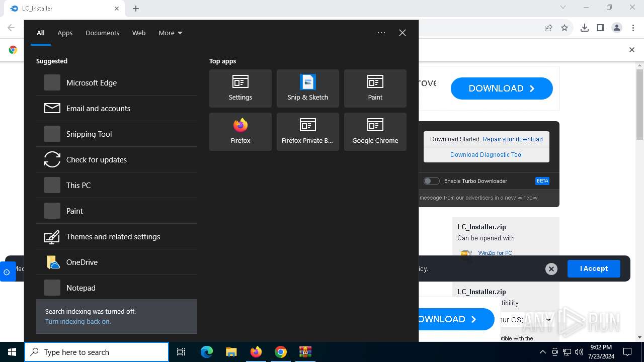Screen dimensions: 644x362
Task: Open the network icon in the tray
Action: (x=567, y=352)
